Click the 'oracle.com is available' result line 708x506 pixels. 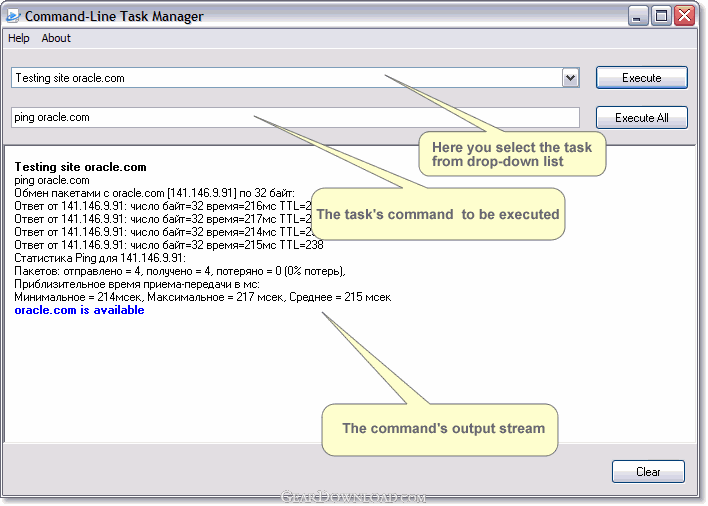pos(79,310)
